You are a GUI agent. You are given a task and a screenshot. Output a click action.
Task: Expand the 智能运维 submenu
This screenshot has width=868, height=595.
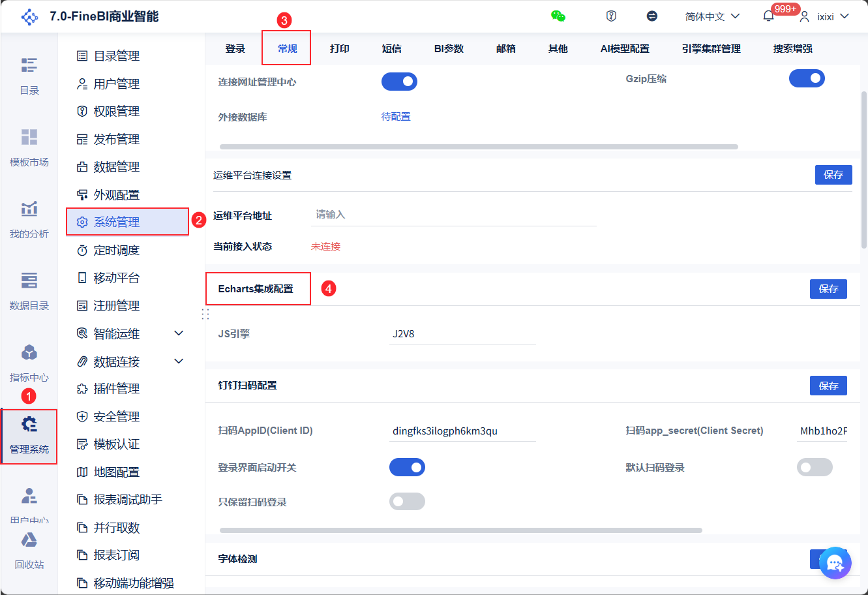point(179,333)
